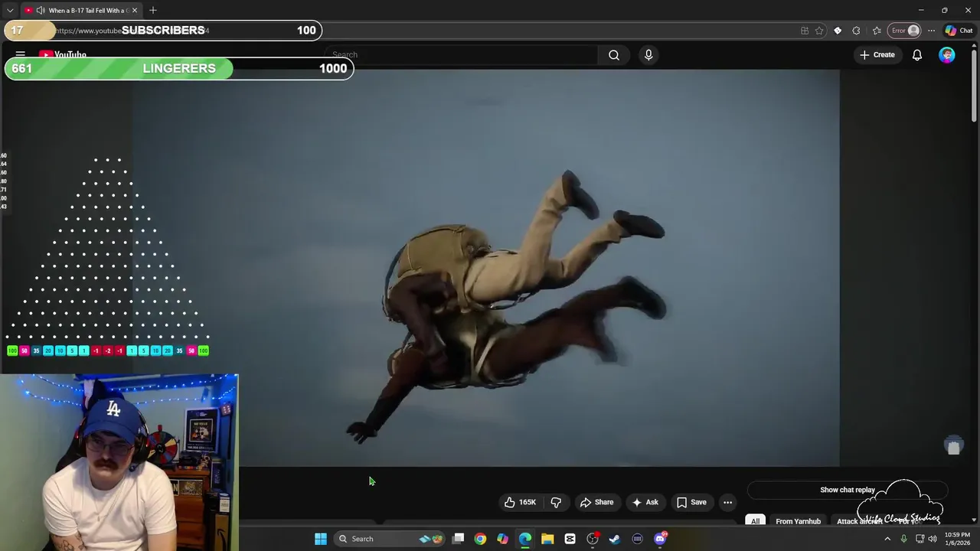Screen dimensions: 980x551
Task: Open Steam from the taskbar
Action: (614, 539)
